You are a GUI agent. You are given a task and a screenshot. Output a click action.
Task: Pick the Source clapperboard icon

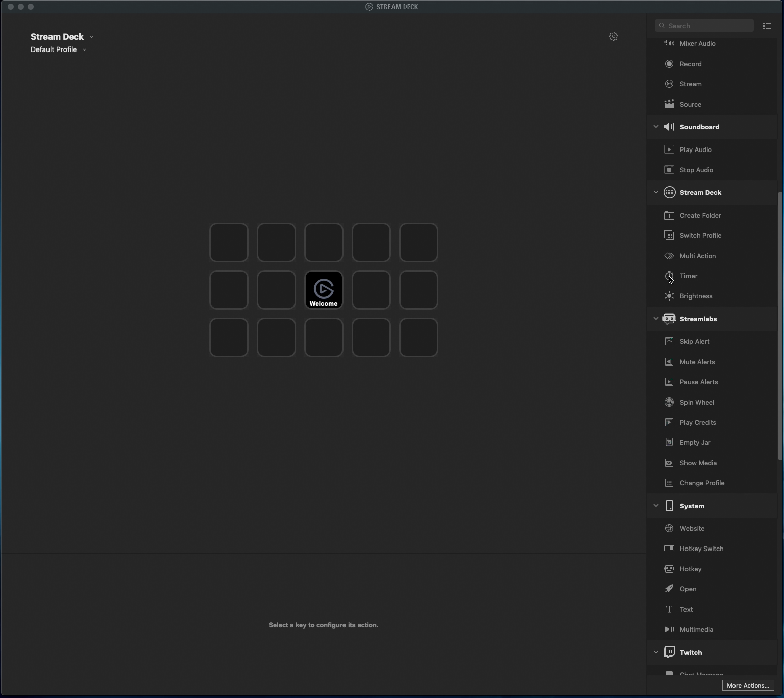(669, 104)
